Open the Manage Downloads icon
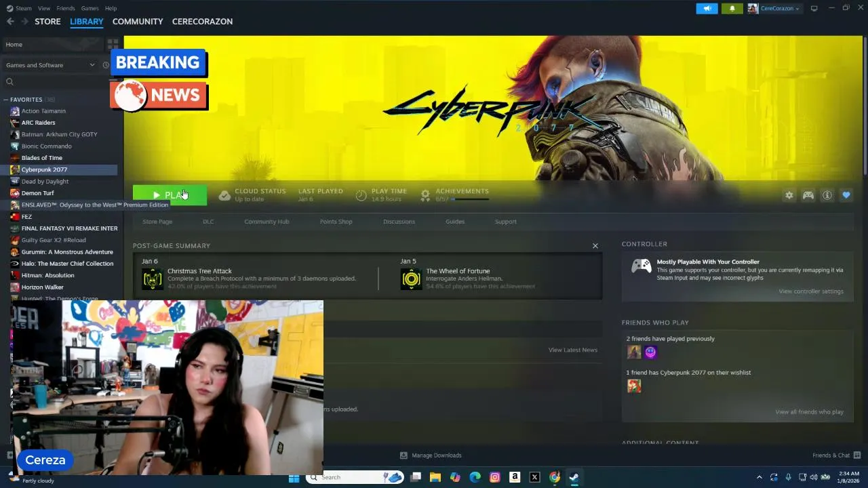This screenshot has width=868, height=488. pyautogui.click(x=403, y=455)
